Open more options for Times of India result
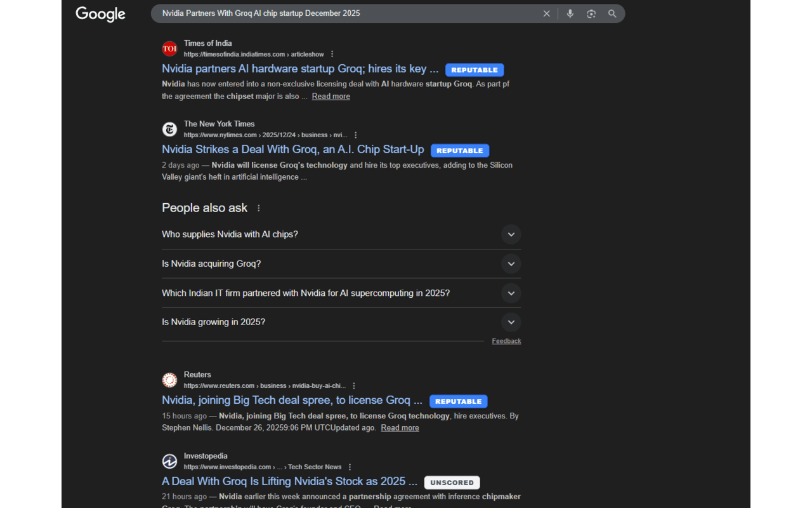The image size is (812, 508). [x=332, y=55]
